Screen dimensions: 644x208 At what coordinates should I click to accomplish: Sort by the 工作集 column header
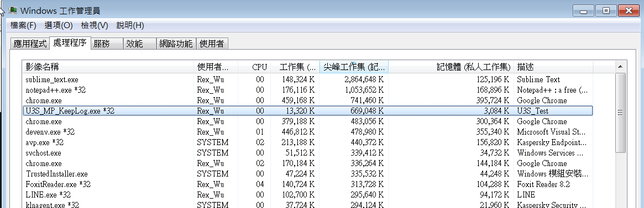coord(295,67)
